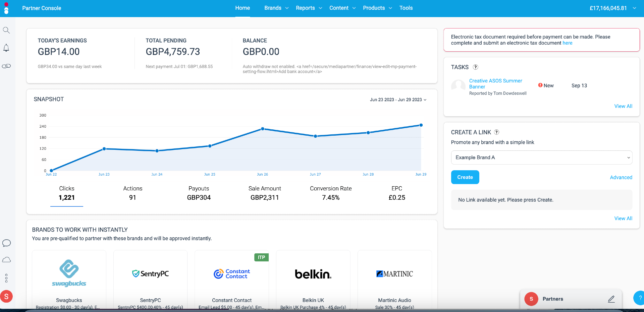Go to the Home tab
The width and height of the screenshot is (644, 312).
tap(243, 8)
